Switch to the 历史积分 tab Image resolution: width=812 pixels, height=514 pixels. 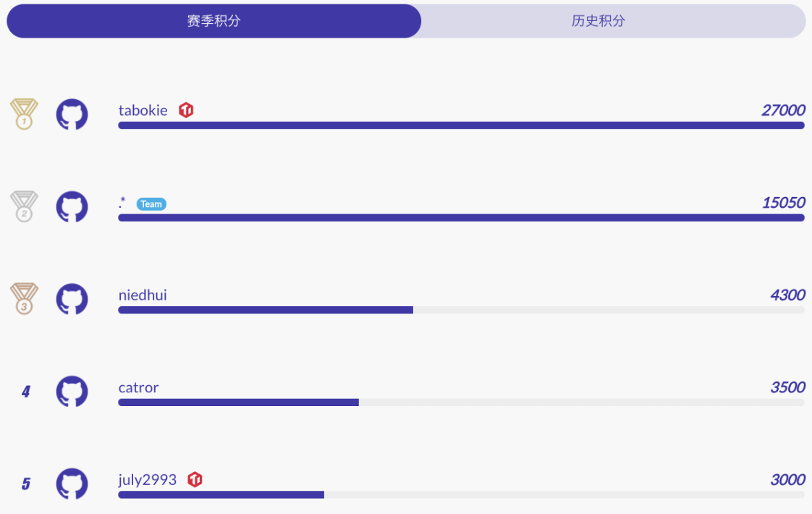[x=598, y=21]
